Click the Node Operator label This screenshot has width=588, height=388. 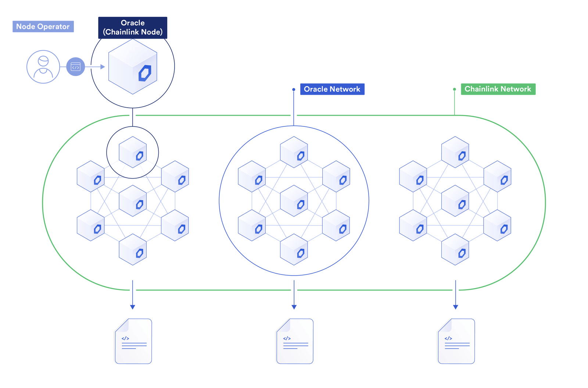pos(43,26)
